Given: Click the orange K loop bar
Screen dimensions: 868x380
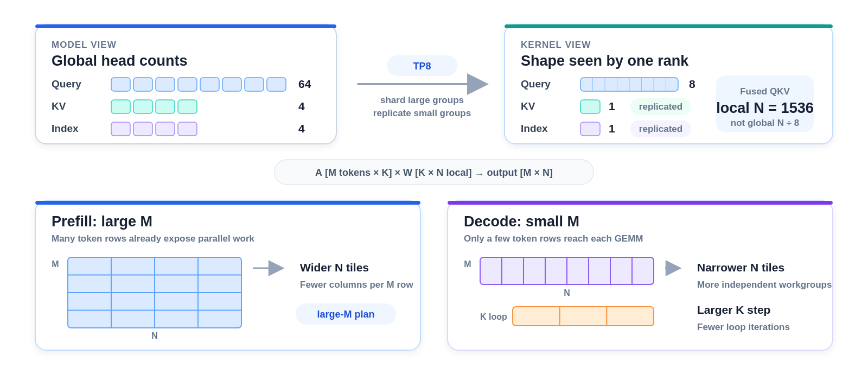Looking at the screenshot, I should pyautogui.click(x=583, y=316).
